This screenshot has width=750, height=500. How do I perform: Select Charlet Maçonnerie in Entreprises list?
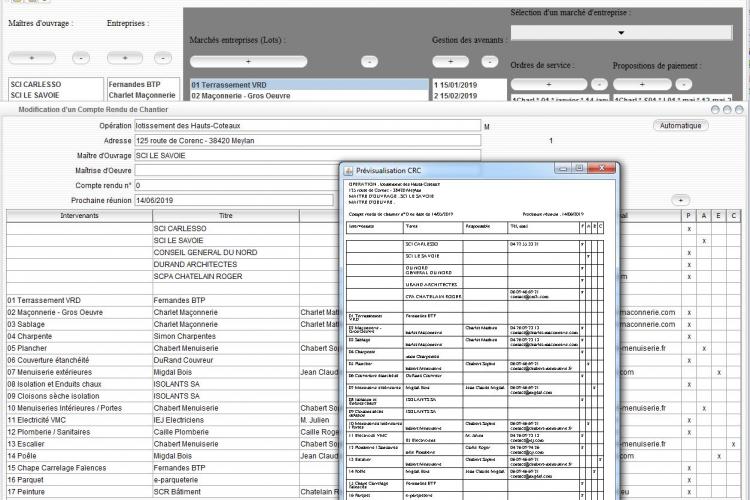click(x=143, y=95)
